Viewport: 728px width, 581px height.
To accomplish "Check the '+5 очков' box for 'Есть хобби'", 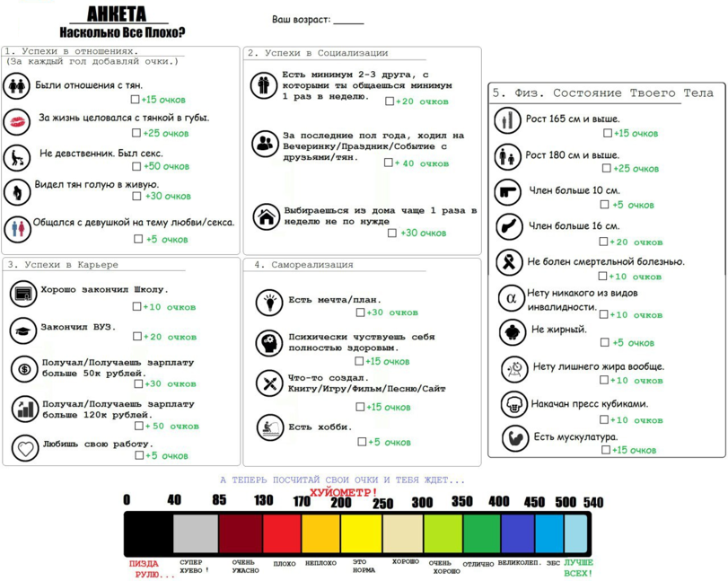I will tap(362, 442).
